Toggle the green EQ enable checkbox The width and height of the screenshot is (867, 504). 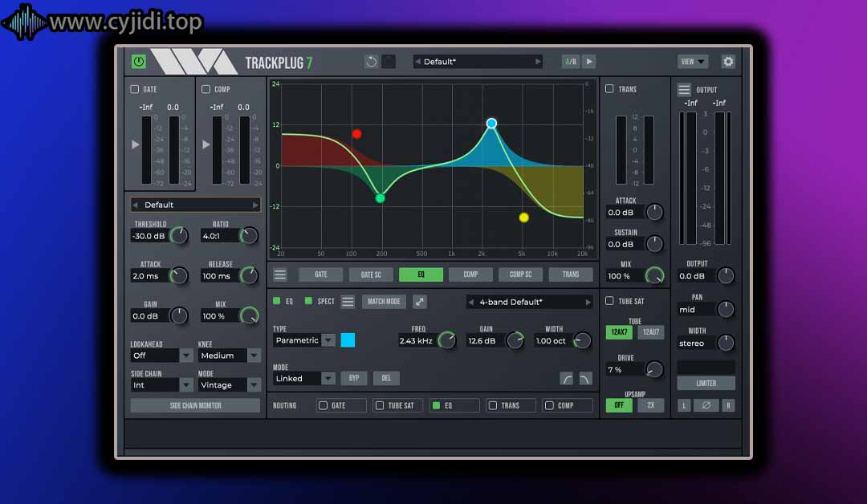coord(276,301)
